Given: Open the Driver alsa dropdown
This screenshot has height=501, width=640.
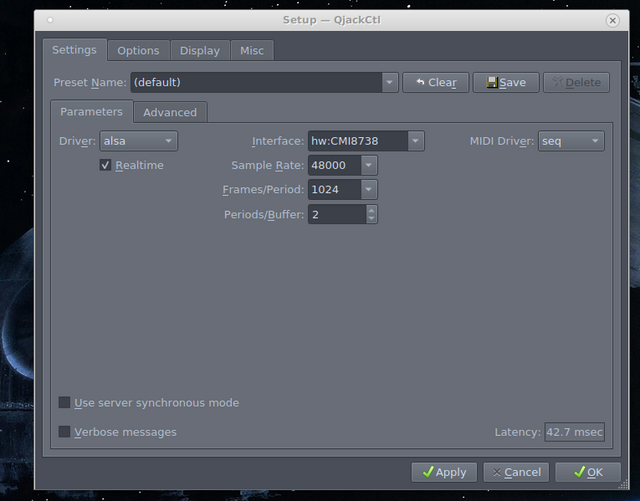Looking at the screenshot, I should tap(138, 141).
